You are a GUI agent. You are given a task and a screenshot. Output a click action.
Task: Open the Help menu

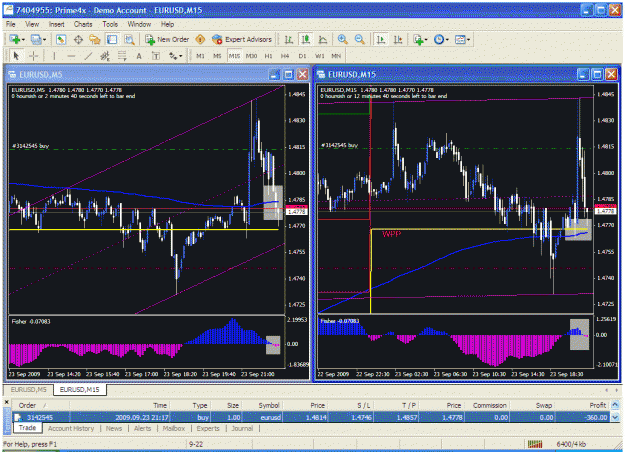(167, 24)
